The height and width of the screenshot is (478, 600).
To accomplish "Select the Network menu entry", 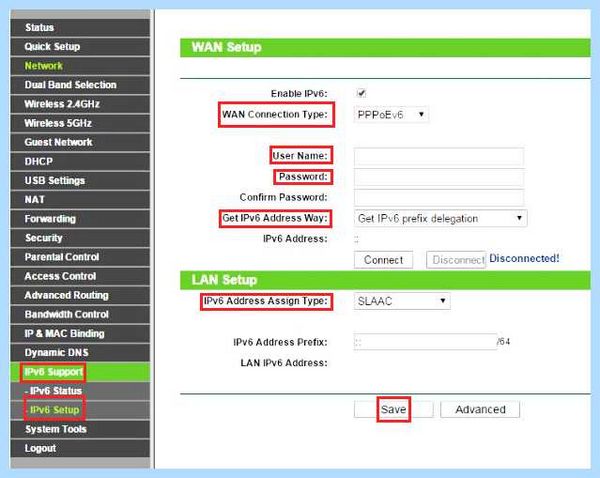I will click(x=80, y=66).
